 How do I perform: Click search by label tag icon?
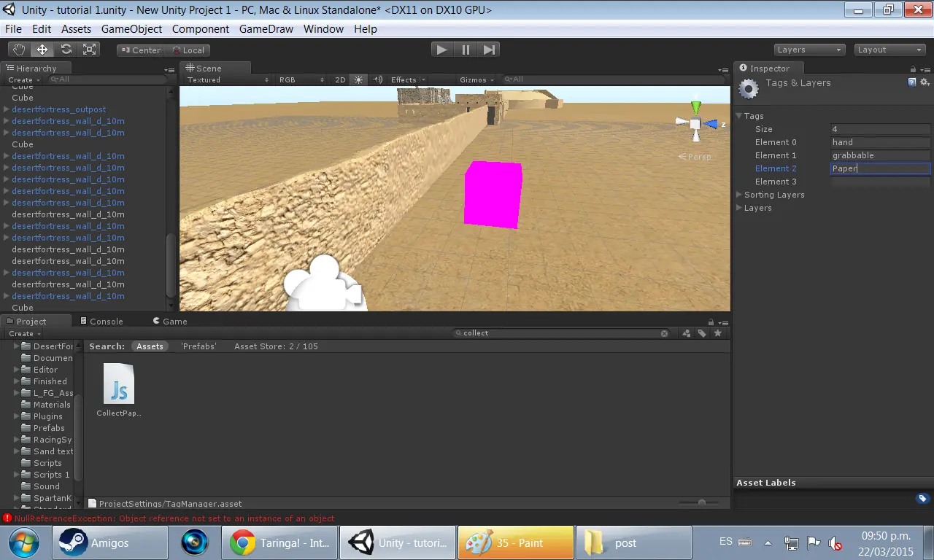(x=702, y=333)
